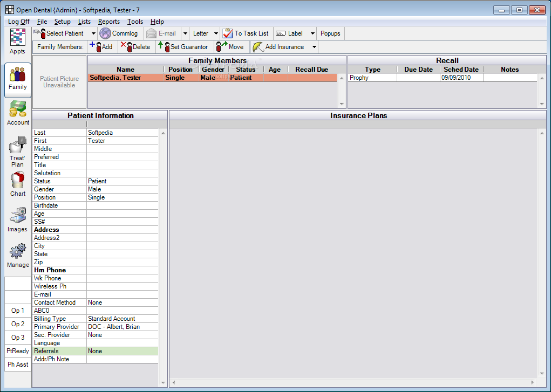Screen dimensions: 551x392
Task: Open the Commlog globe icon
Action: (x=105, y=33)
